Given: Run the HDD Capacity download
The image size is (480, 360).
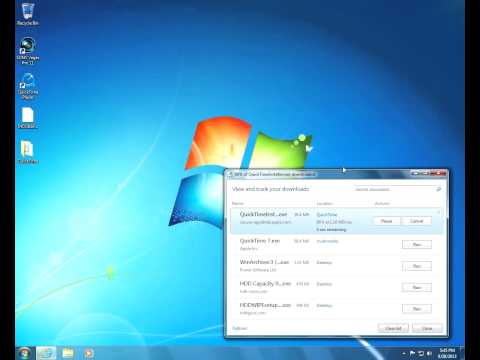Looking at the screenshot, I should (417, 287).
